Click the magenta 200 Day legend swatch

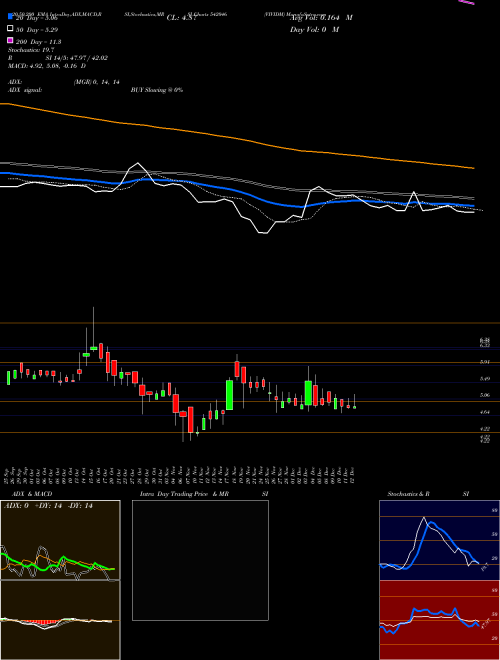(10, 41)
